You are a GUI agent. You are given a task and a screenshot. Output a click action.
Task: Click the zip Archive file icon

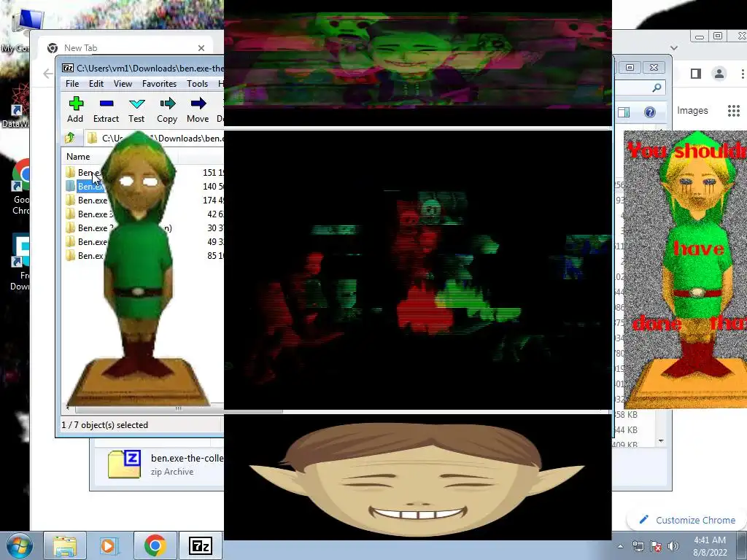pyautogui.click(x=124, y=464)
